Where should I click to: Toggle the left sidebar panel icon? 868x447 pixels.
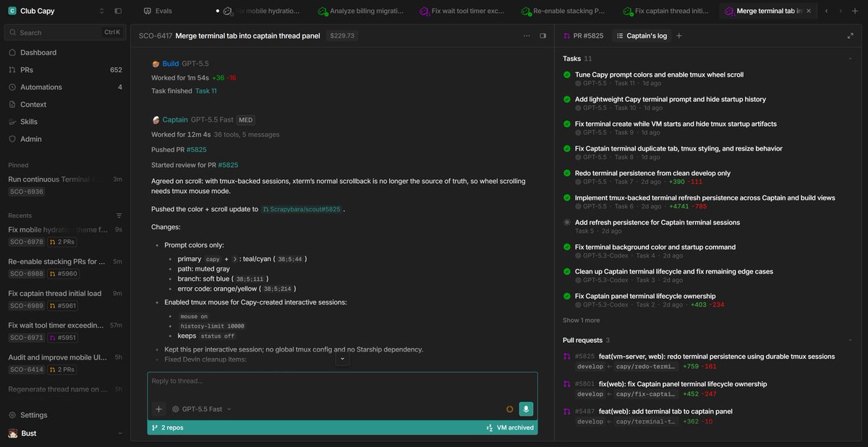(118, 11)
